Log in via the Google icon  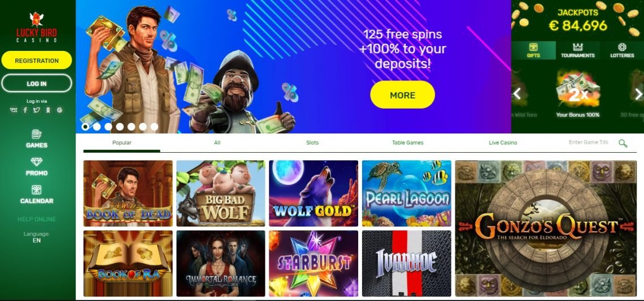(x=60, y=110)
